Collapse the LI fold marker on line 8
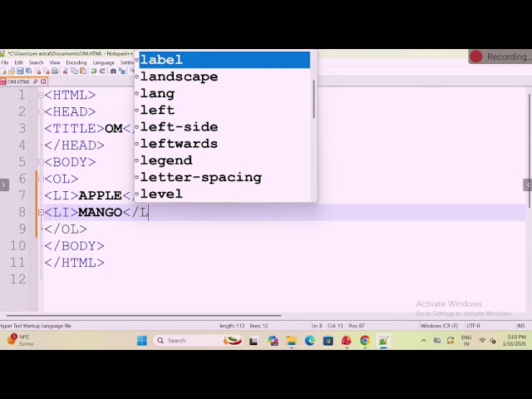This screenshot has width=532, height=399. click(x=41, y=213)
